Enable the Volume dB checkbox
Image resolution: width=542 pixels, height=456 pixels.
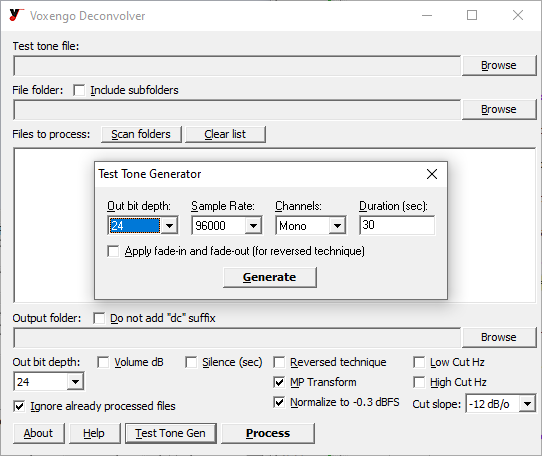pyautogui.click(x=103, y=363)
